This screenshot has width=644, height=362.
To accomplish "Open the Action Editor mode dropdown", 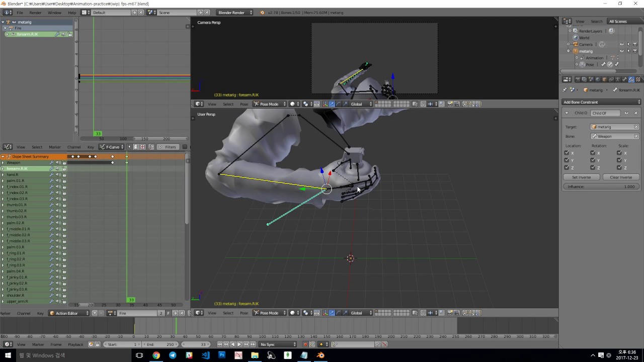I will click(x=69, y=313).
